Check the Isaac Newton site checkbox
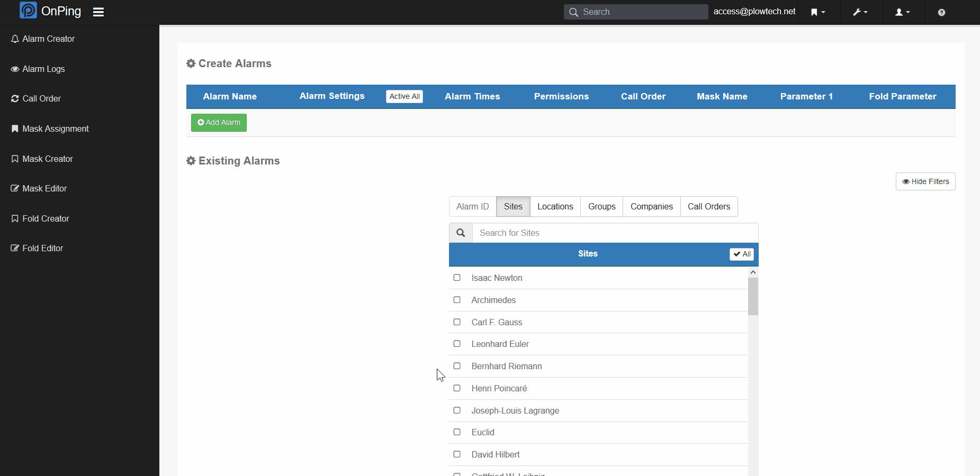The width and height of the screenshot is (980, 476). coord(457,278)
